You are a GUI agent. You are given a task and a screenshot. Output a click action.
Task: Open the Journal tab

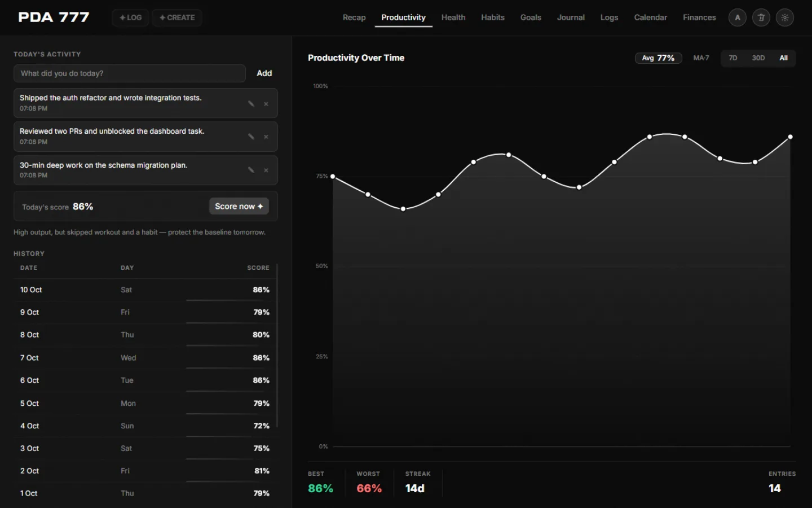click(x=571, y=17)
